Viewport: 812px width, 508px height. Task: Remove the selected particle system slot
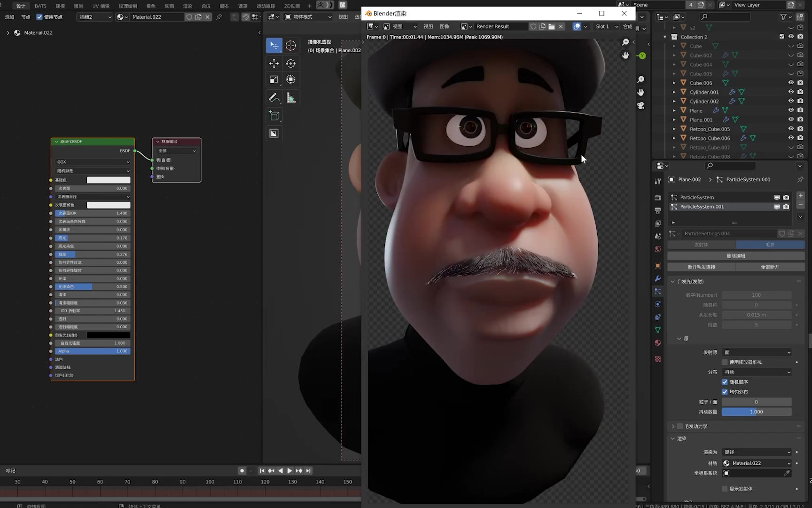pyautogui.click(x=801, y=205)
